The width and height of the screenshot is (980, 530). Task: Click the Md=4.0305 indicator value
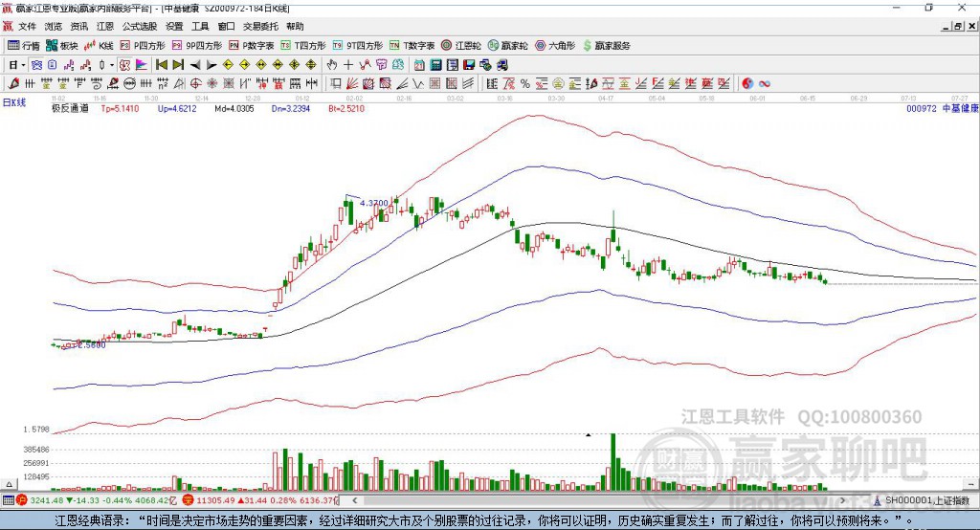pyautogui.click(x=234, y=108)
